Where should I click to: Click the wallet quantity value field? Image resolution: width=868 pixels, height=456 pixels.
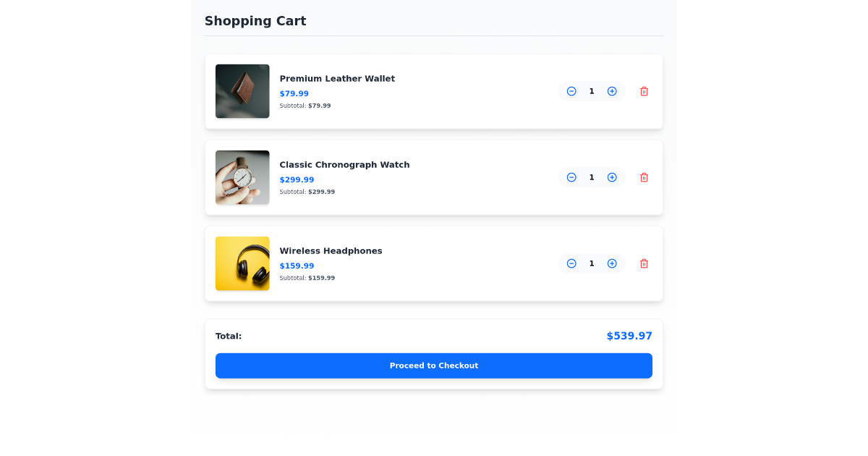(x=592, y=91)
